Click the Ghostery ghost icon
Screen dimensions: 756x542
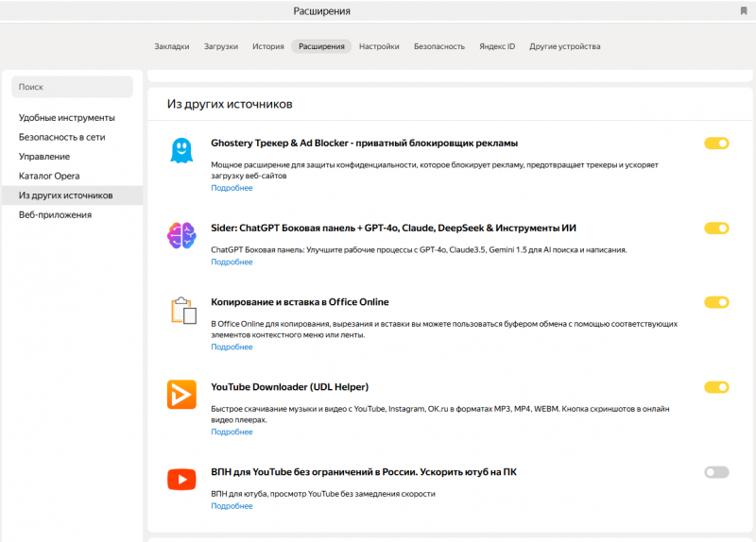181,151
